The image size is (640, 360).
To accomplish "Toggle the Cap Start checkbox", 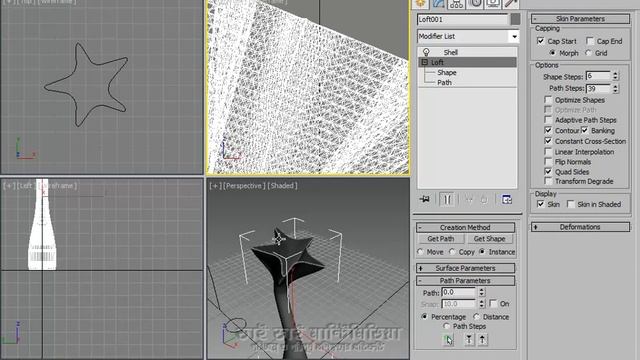I will pyautogui.click(x=540, y=41).
